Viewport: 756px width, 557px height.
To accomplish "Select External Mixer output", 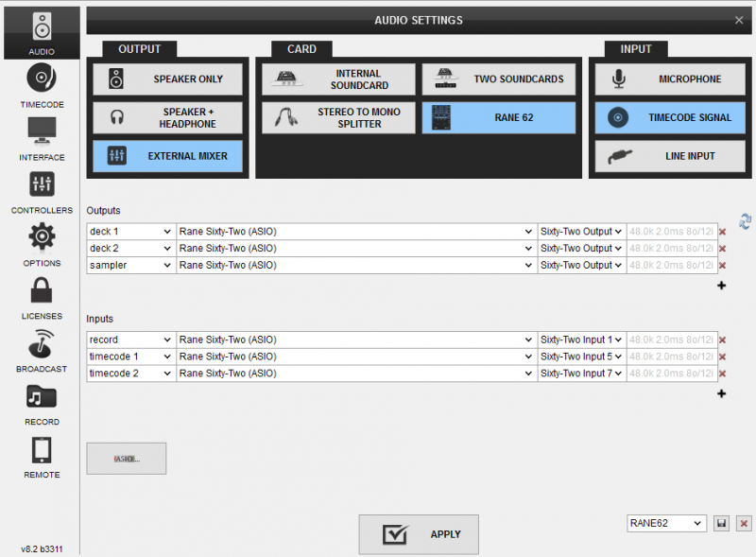I will tap(168, 156).
